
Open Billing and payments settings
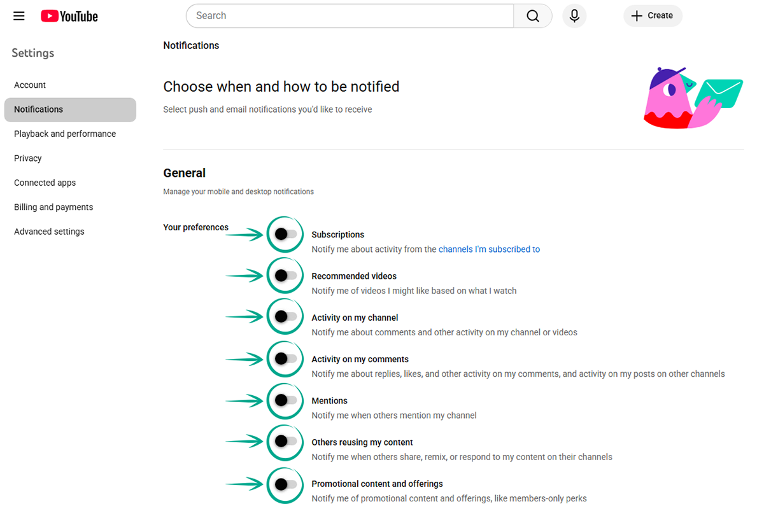pyautogui.click(x=53, y=207)
